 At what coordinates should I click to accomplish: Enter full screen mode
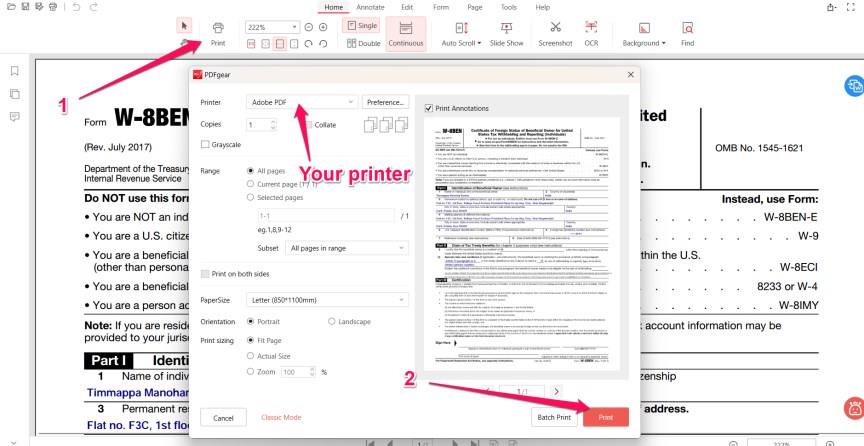pos(850,7)
